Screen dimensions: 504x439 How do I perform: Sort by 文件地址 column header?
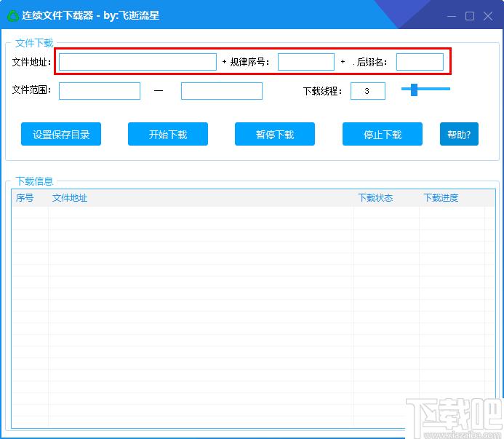point(70,198)
